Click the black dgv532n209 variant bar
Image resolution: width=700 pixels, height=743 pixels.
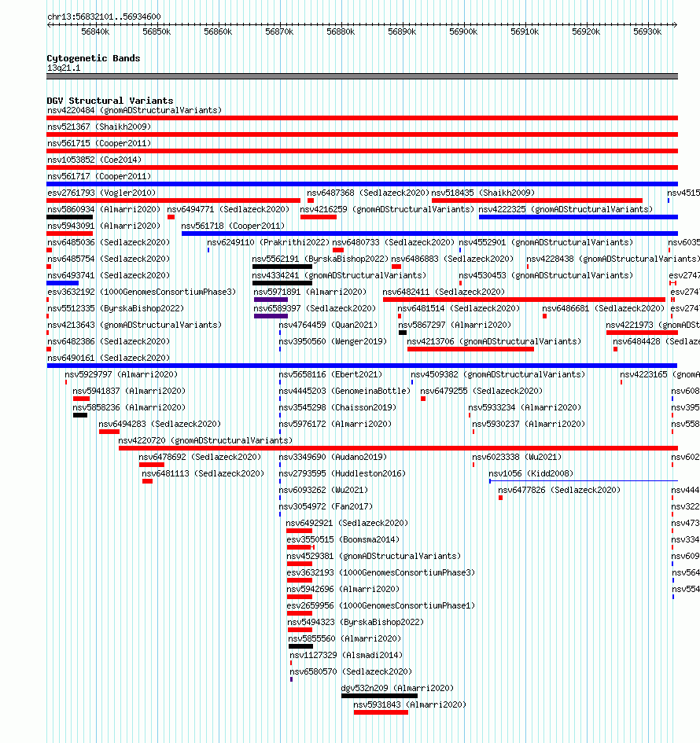pos(379,696)
